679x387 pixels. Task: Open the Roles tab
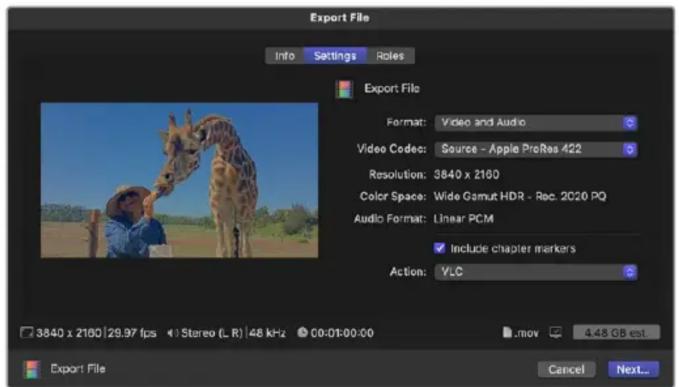coord(390,56)
